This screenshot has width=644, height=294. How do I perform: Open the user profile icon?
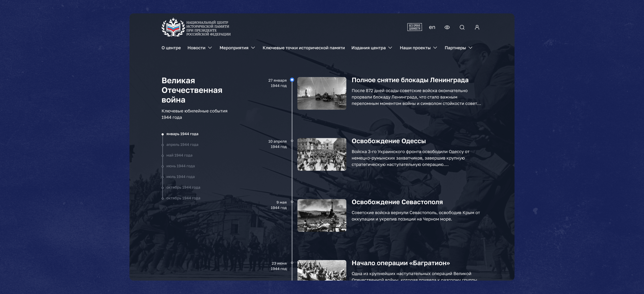click(477, 27)
